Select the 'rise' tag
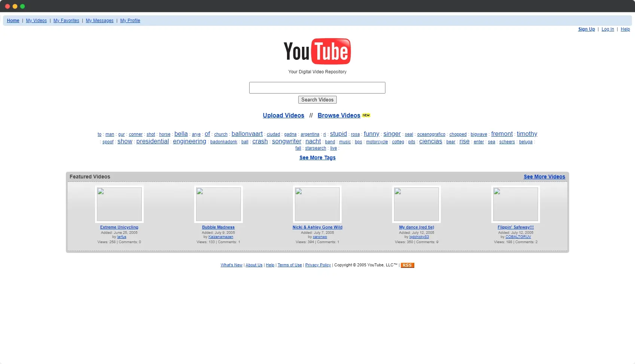The width and height of the screenshot is (635, 364). (x=464, y=141)
